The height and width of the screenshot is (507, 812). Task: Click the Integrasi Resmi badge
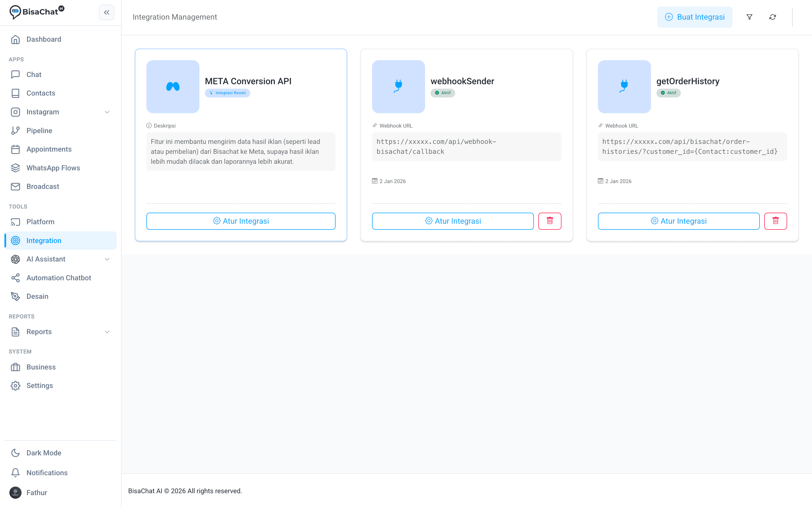[227, 93]
